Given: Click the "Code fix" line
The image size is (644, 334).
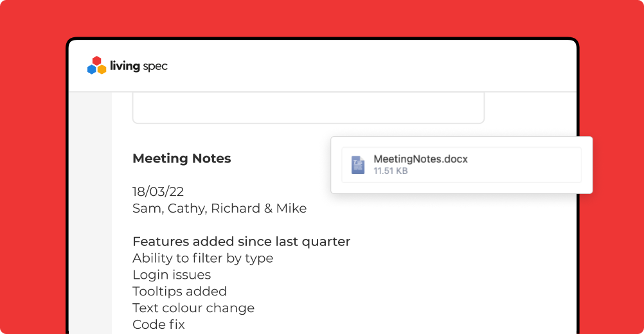Looking at the screenshot, I should click(159, 325).
